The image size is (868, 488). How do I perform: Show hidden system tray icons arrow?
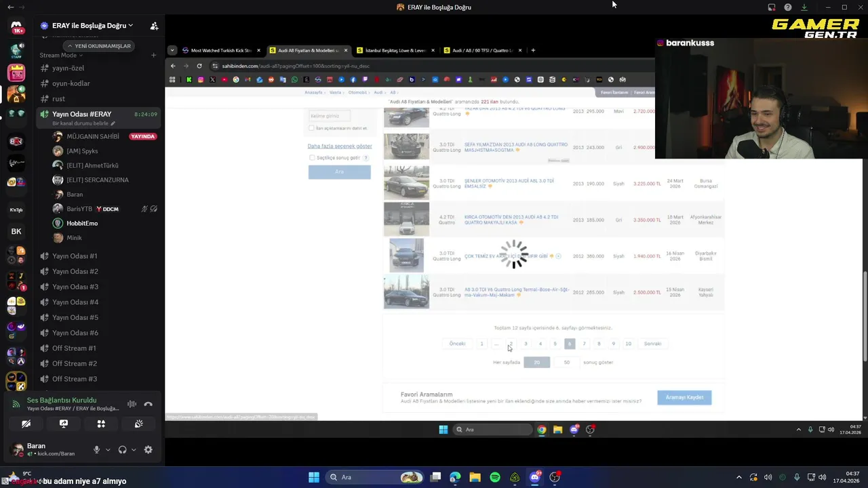pos(738,477)
